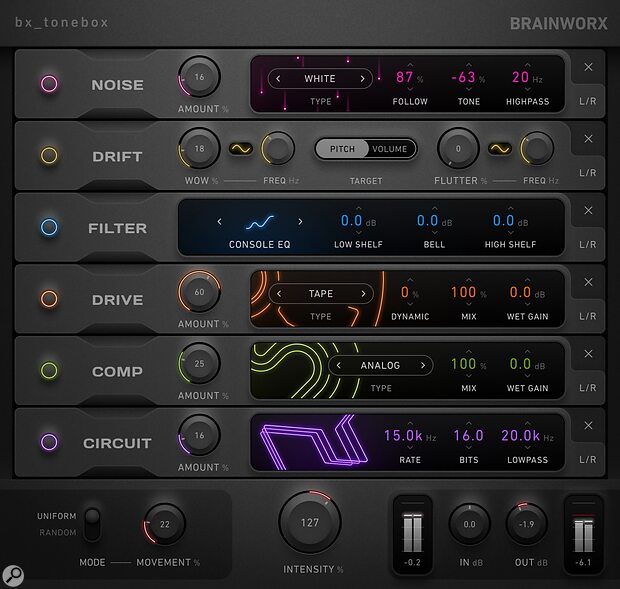Select next comp type after ANALOG

(x=423, y=366)
